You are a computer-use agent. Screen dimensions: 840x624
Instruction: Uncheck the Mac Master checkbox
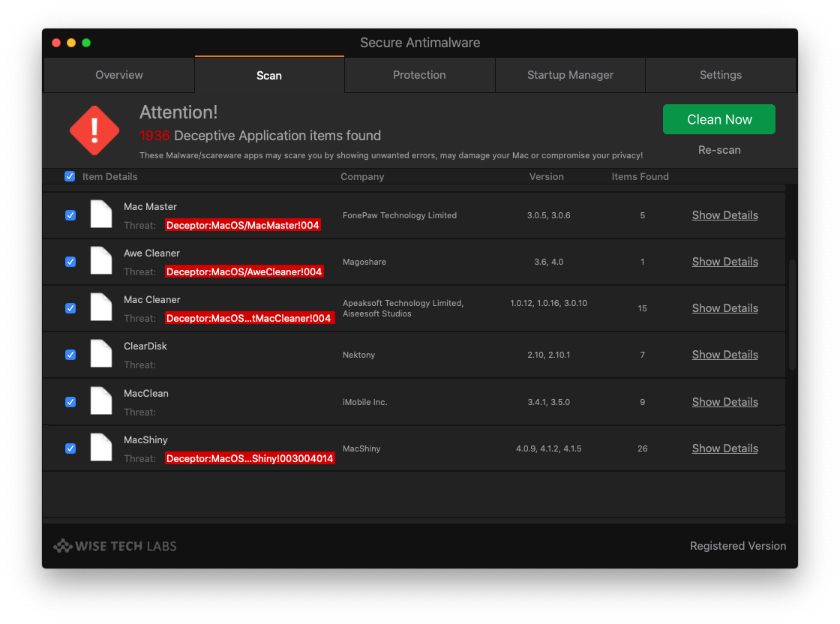(x=70, y=215)
